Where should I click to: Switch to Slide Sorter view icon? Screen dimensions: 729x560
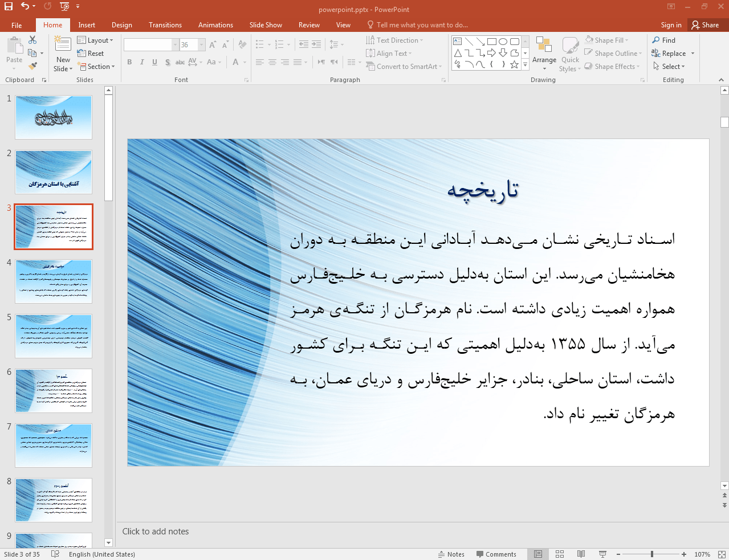coord(560,554)
